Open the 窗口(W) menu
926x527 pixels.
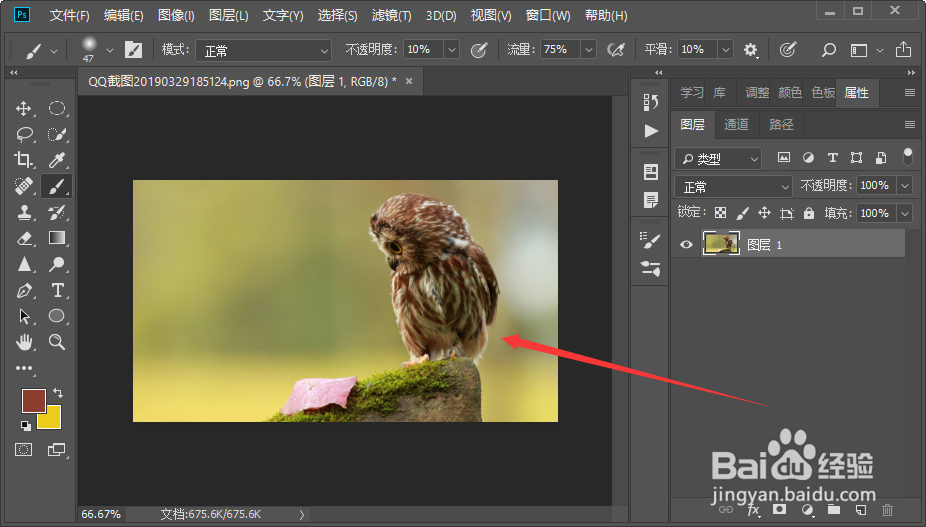tap(548, 15)
